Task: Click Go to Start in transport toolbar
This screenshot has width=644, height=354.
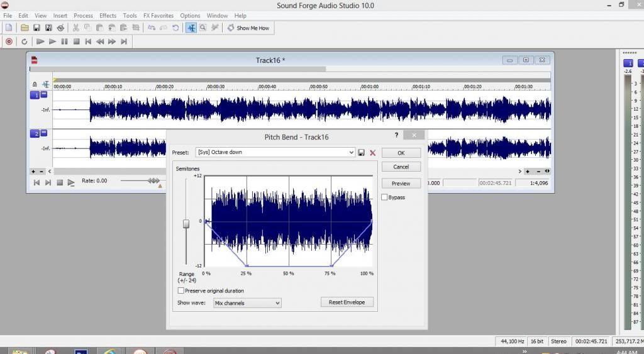Action: [88, 41]
